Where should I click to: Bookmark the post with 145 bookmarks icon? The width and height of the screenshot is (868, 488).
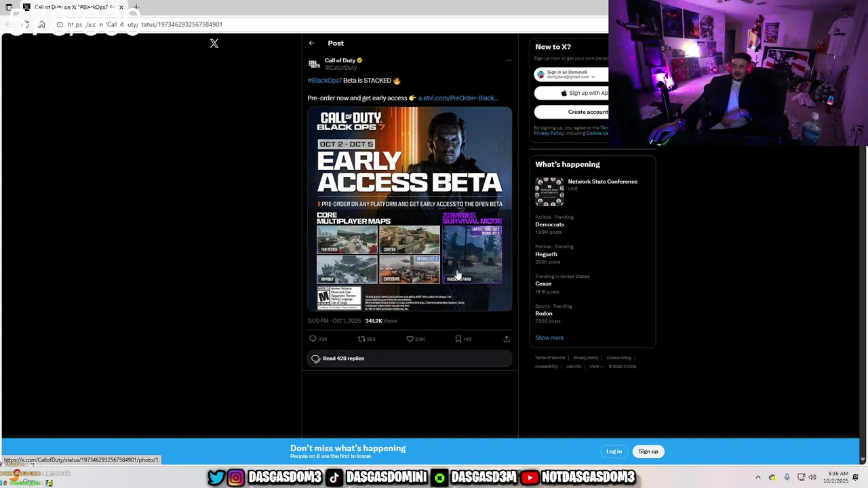pos(458,339)
